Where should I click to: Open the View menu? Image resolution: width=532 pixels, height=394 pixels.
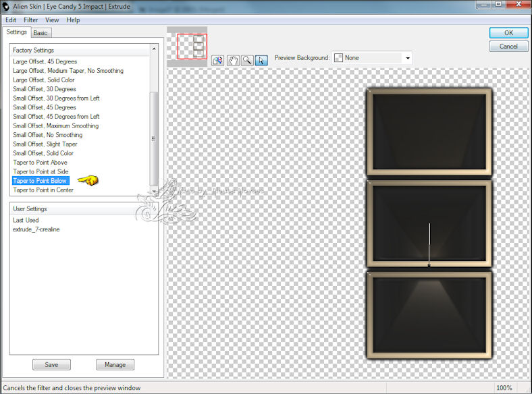point(52,20)
